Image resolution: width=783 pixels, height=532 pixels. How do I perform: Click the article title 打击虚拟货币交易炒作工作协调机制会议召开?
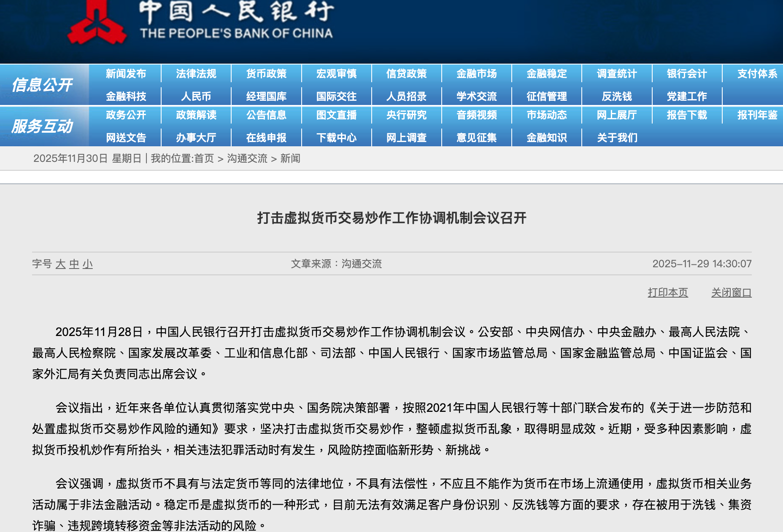pyautogui.click(x=392, y=218)
